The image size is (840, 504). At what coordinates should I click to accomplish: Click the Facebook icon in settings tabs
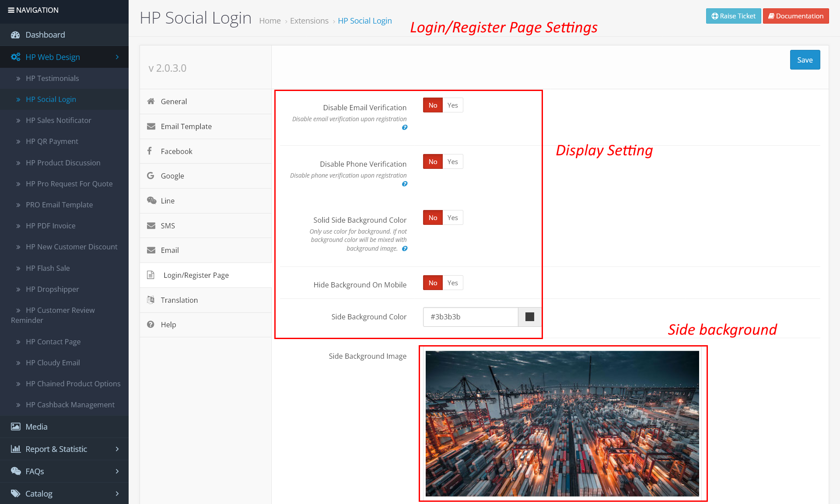point(150,151)
